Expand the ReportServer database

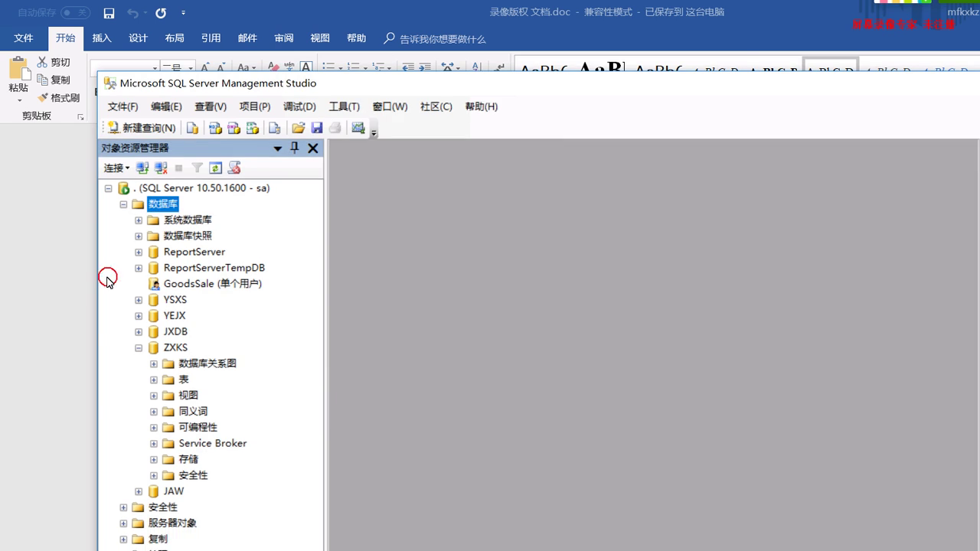139,252
